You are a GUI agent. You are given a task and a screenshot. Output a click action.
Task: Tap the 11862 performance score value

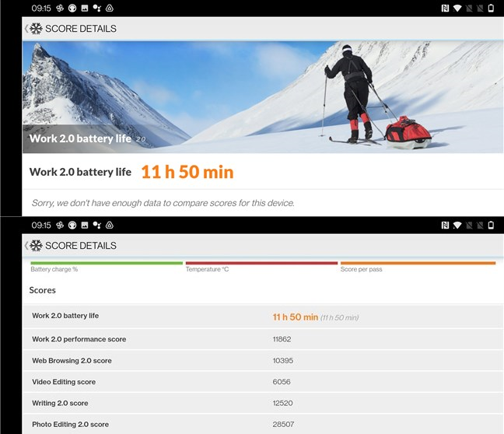[x=282, y=339]
